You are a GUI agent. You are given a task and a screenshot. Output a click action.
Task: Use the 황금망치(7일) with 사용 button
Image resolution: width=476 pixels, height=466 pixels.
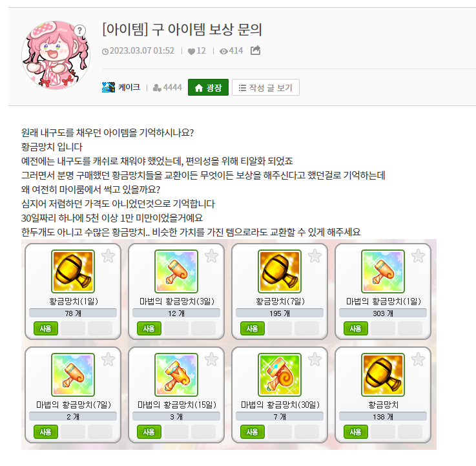(253, 328)
